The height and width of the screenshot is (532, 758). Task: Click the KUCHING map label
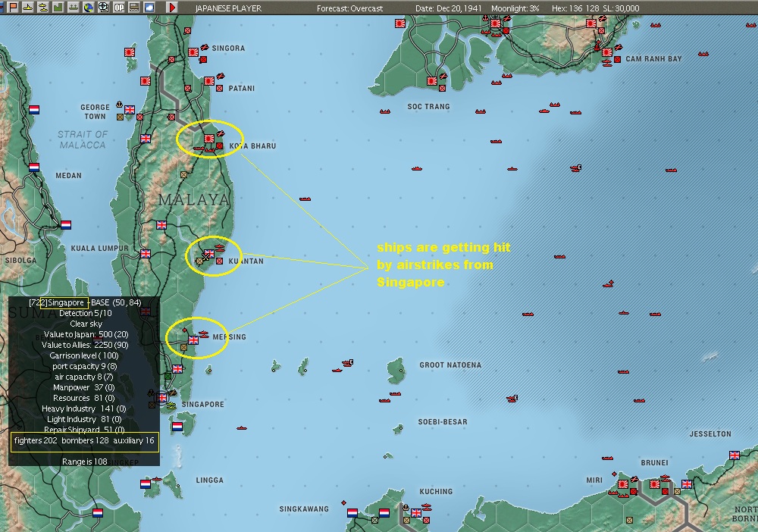point(436,491)
